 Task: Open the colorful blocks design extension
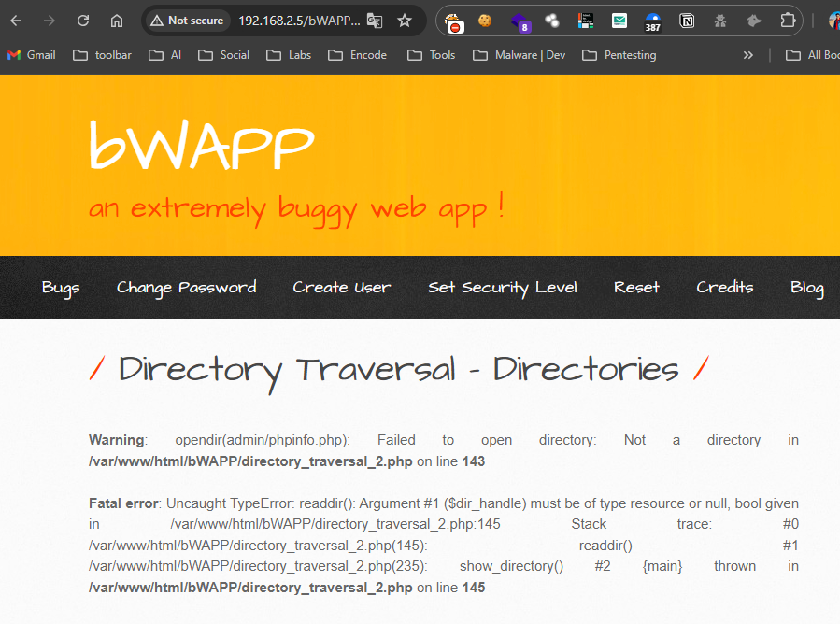(x=586, y=21)
